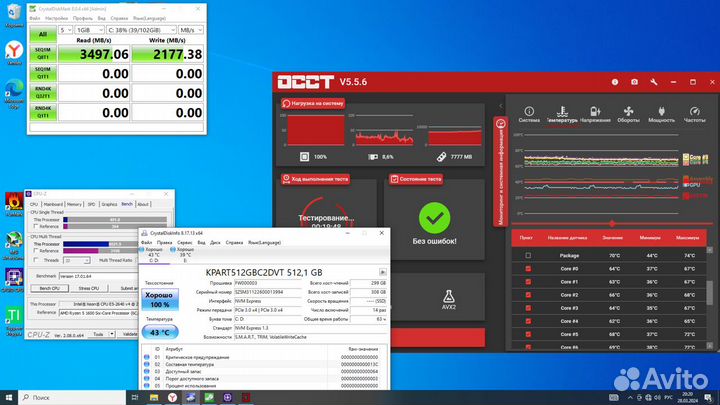720x405 pixels.
Task: Open CrystalDiskInfo Сервис menu
Action: (185, 242)
